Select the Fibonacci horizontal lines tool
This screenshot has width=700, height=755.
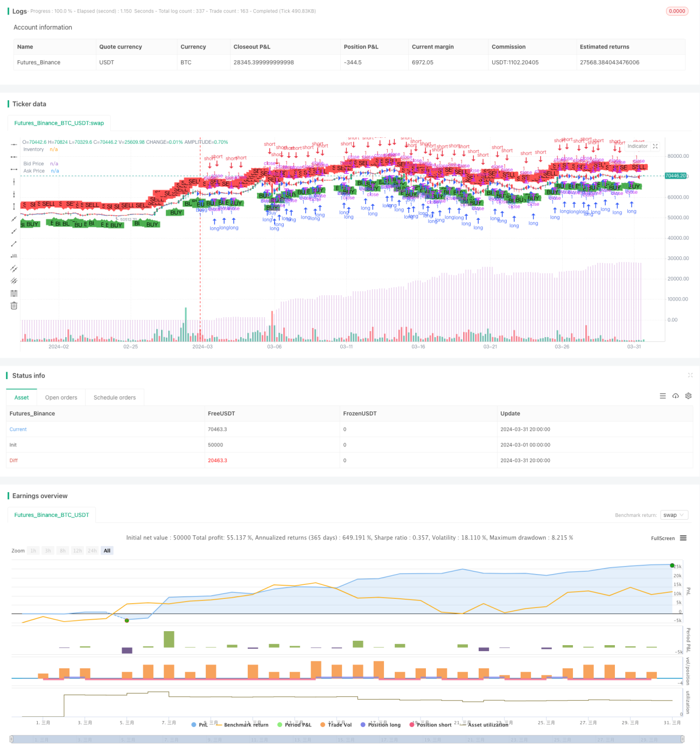(x=14, y=293)
